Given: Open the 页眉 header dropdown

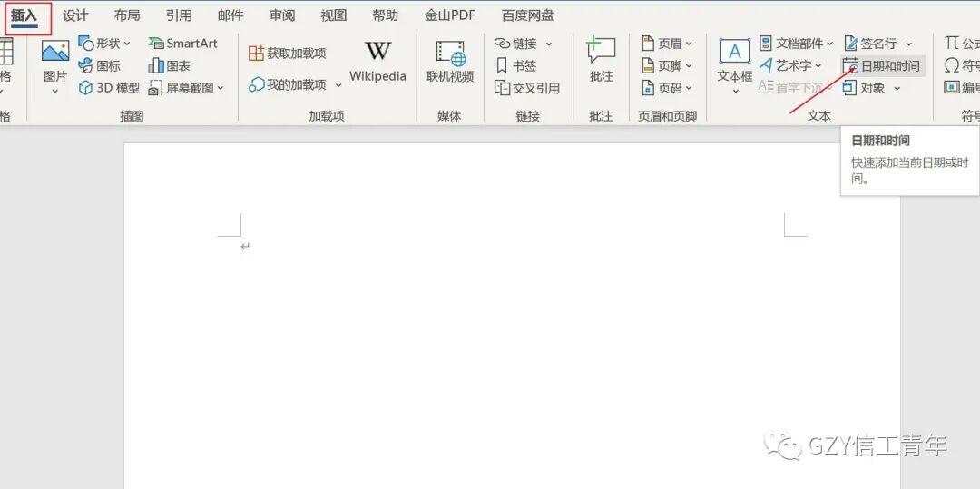Looking at the screenshot, I should [x=668, y=43].
